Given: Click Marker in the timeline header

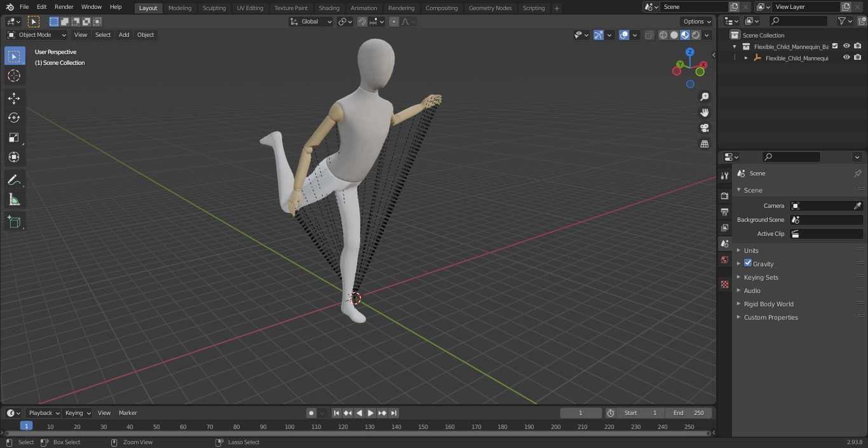Looking at the screenshot, I should tap(128, 413).
